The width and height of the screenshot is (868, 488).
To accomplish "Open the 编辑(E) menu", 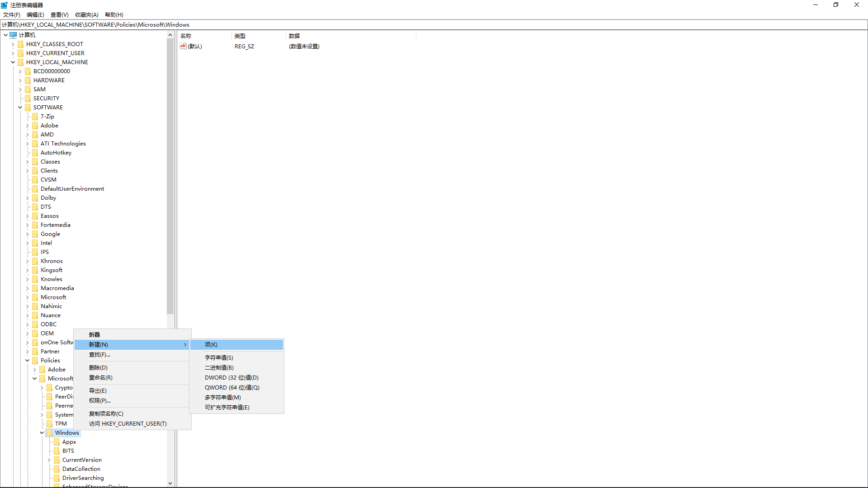I will (35, 14).
